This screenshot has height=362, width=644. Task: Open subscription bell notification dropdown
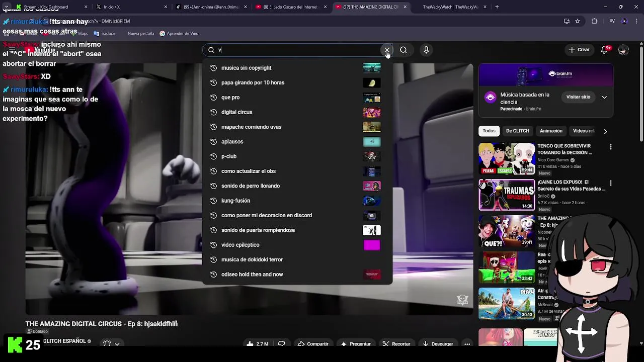click(111, 343)
